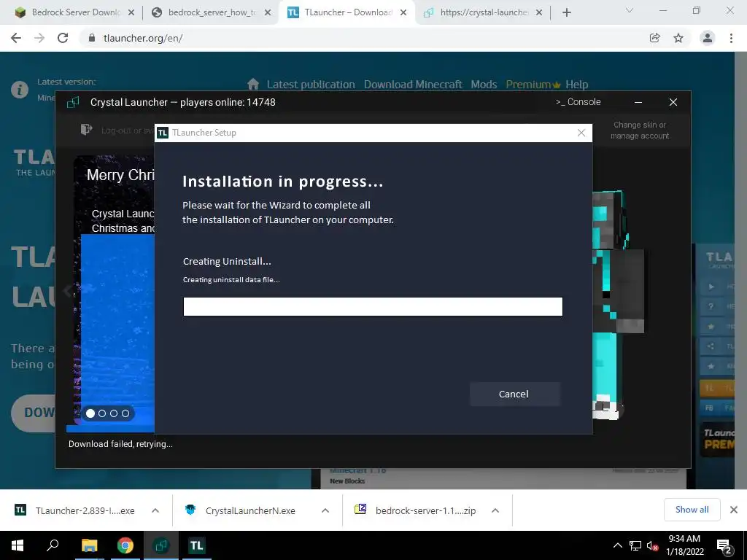Open the Crystal Launcher Console

pos(578,102)
